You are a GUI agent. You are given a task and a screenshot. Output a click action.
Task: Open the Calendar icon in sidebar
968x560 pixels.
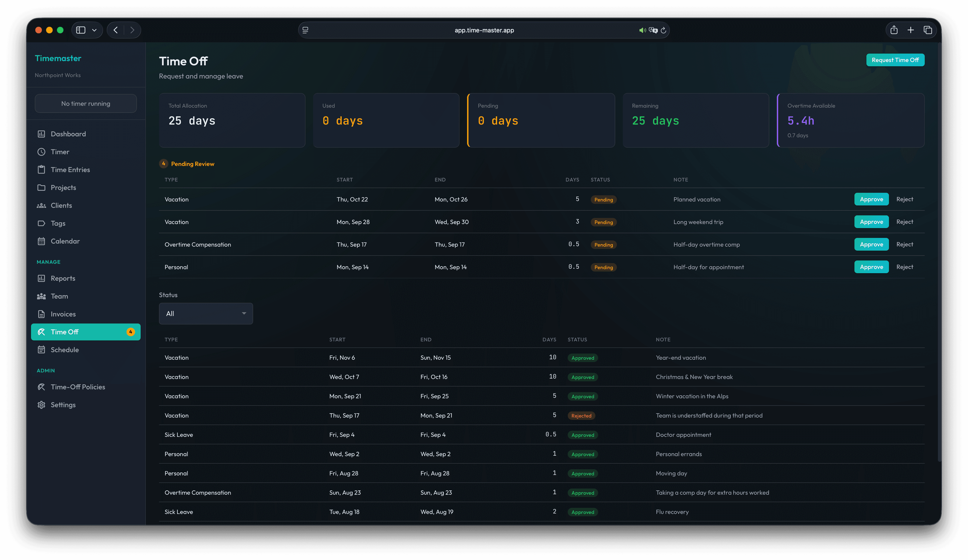tap(41, 241)
